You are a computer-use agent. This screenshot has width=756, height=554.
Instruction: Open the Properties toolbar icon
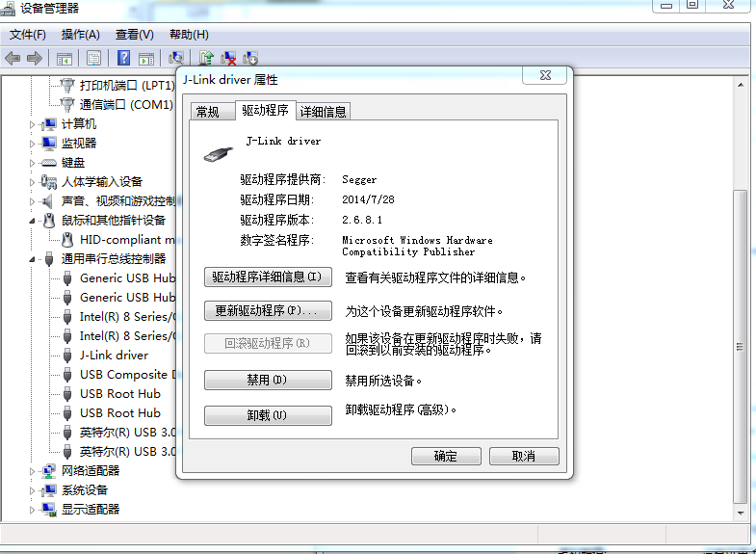point(93,59)
